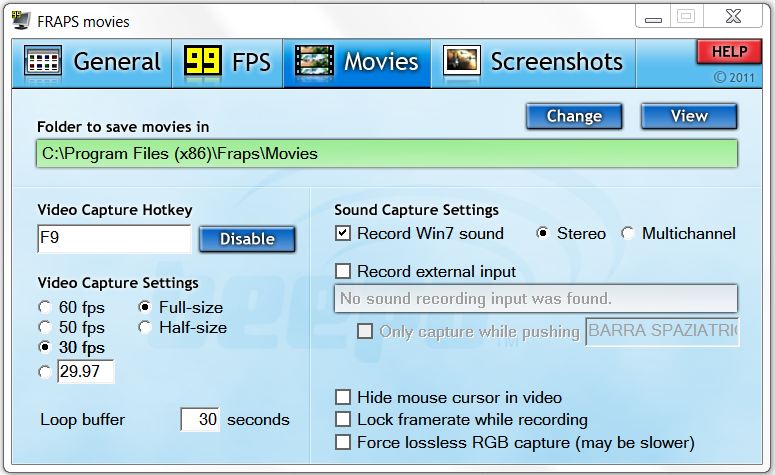
Task: Enable Hide mouse cursor in video
Action: tap(343, 397)
